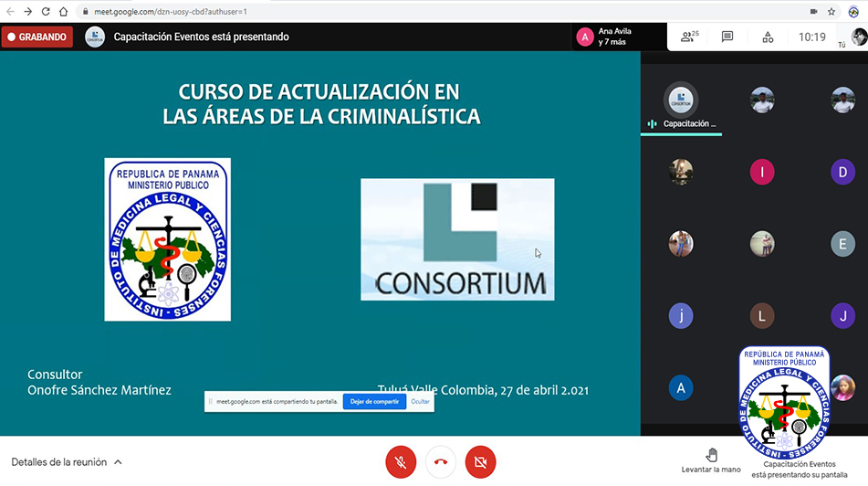The image size is (868, 486).
Task: Click the Capacitación Eventos presenter avatar in header
Action: coord(95,37)
